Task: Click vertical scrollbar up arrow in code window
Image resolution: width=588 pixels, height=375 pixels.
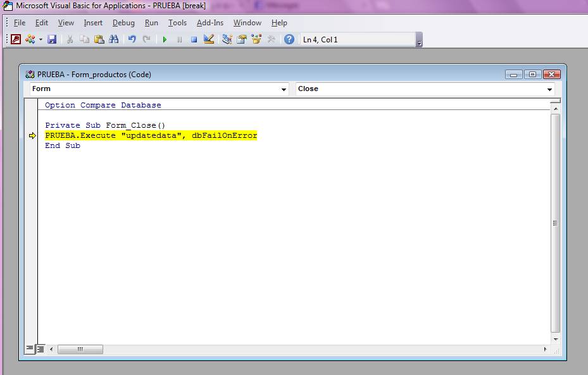Action: tap(555, 109)
